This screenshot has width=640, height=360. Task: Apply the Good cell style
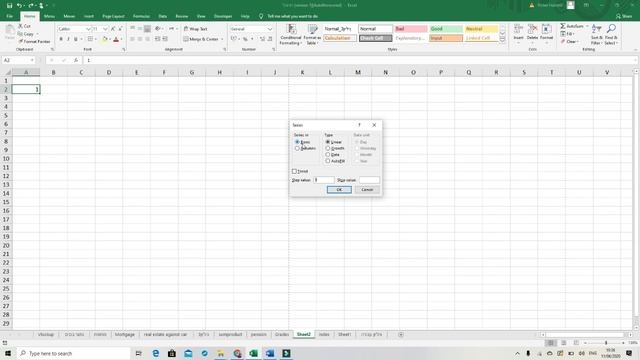[x=446, y=29]
